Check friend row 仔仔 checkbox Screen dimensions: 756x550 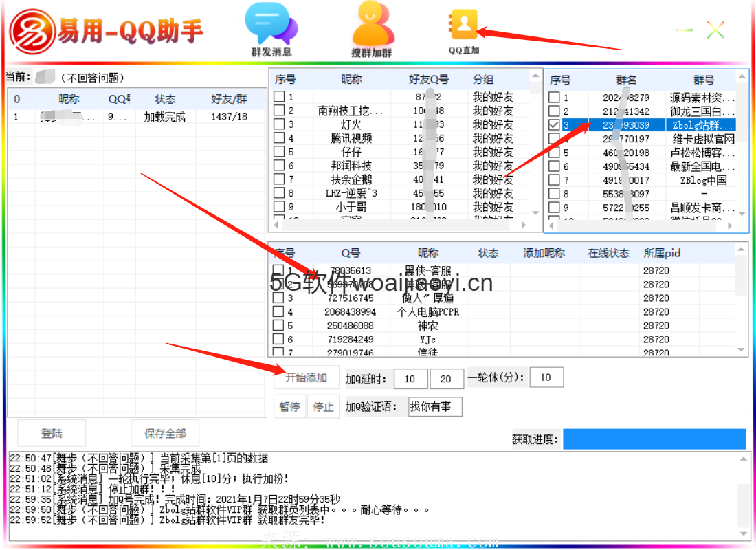(x=278, y=151)
